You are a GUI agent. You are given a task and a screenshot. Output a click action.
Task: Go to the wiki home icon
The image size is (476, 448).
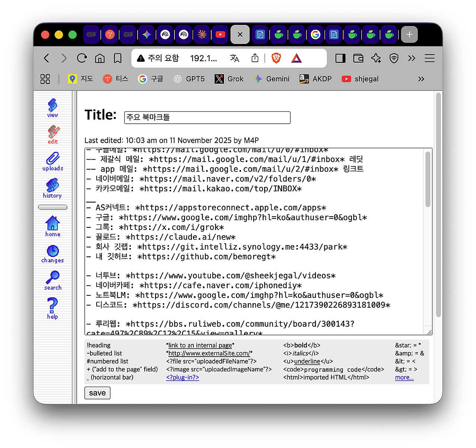coord(52,226)
